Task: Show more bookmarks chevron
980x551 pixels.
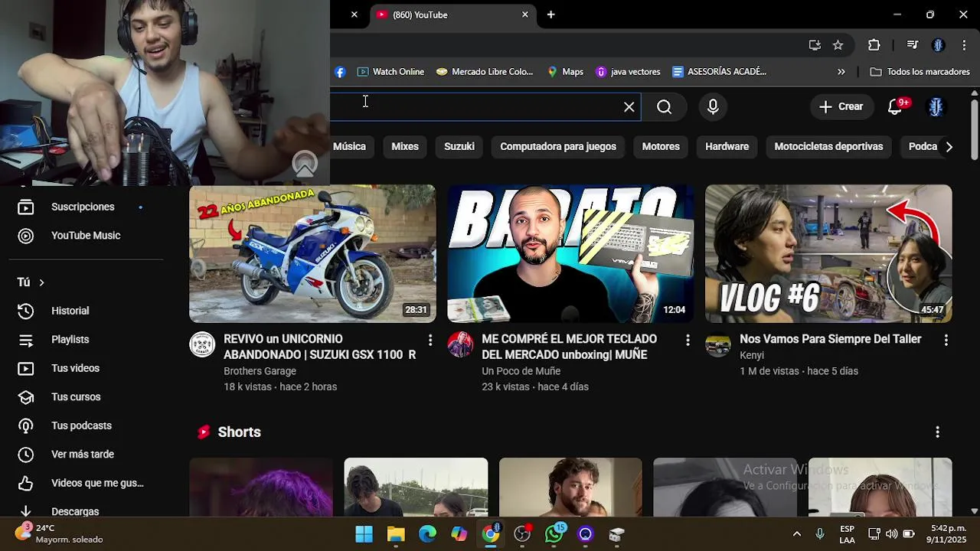Action: click(841, 72)
